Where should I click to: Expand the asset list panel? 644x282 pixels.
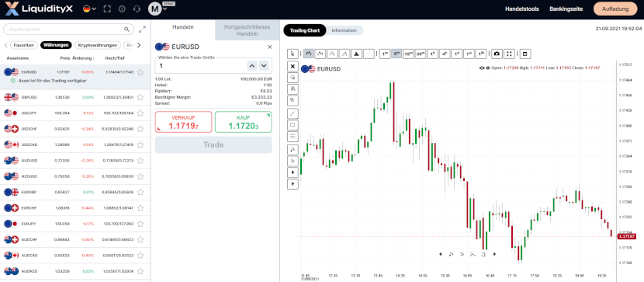[x=142, y=30]
